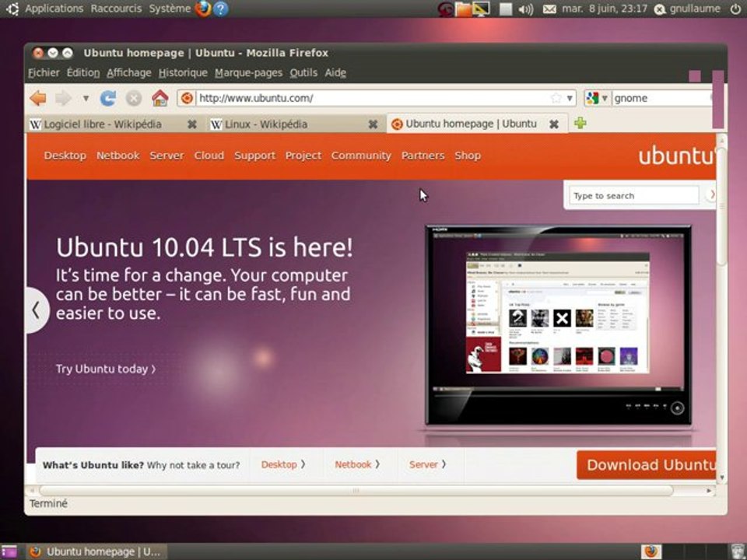Click the grey forward arrow button
The image size is (747, 560).
[63, 98]
